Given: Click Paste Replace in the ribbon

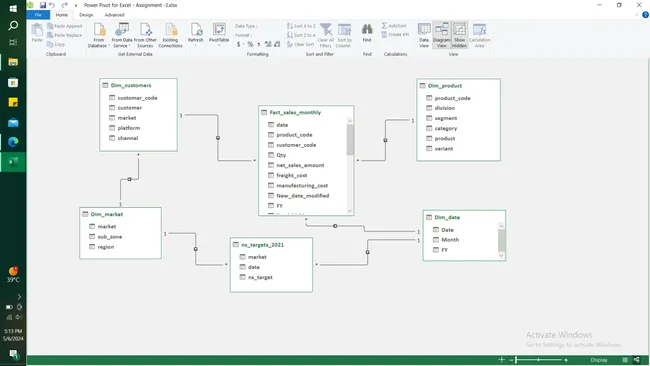Looking at the screenshot, I should (64, 35).
